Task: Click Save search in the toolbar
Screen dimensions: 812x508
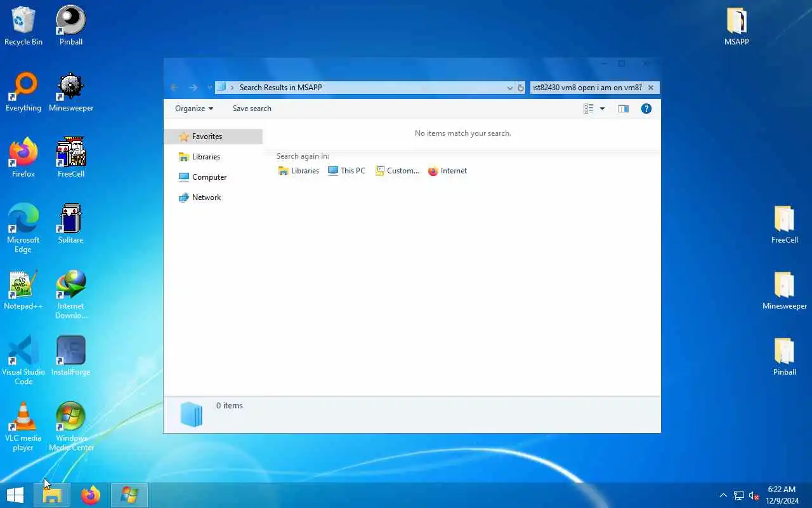Action: (252, 109)
